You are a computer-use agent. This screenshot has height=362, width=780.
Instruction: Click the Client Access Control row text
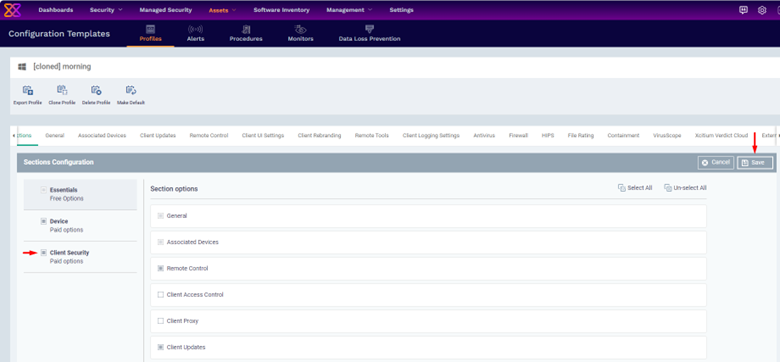(195, 295)
